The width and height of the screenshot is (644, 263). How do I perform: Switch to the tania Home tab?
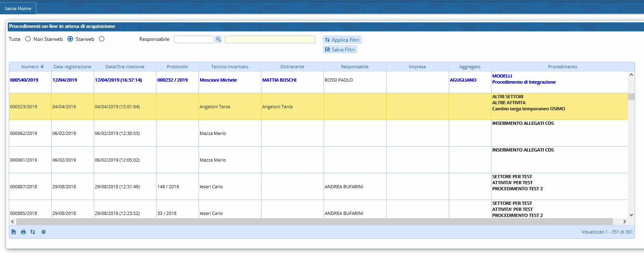click(x=18, y=8)
